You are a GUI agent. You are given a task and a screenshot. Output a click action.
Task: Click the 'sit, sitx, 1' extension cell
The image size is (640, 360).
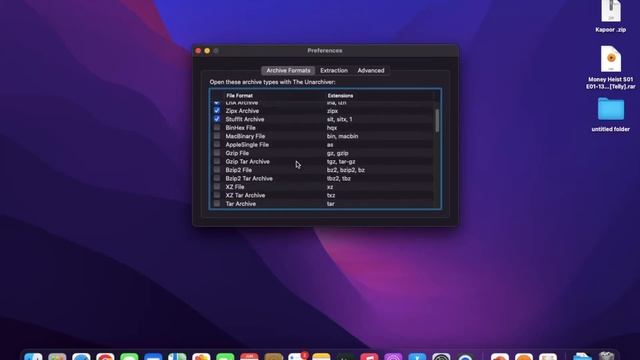click(x=340, y=119)
